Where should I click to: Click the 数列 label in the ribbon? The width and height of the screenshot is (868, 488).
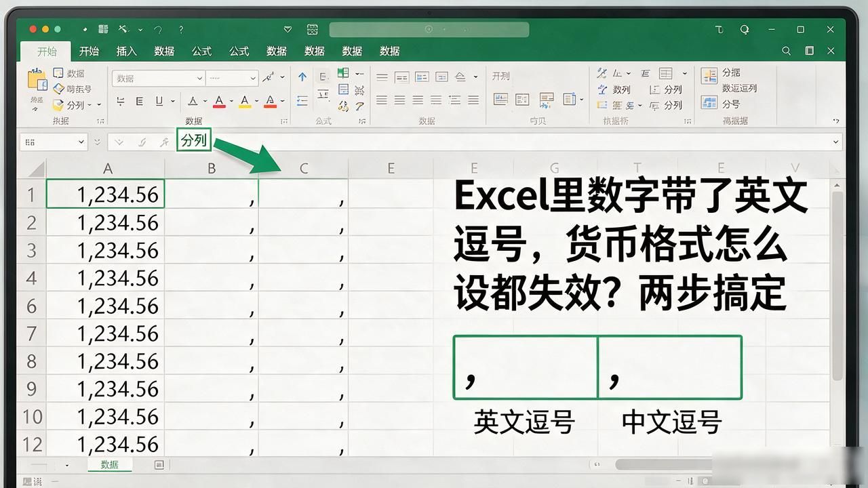click(x=622, y=89)
